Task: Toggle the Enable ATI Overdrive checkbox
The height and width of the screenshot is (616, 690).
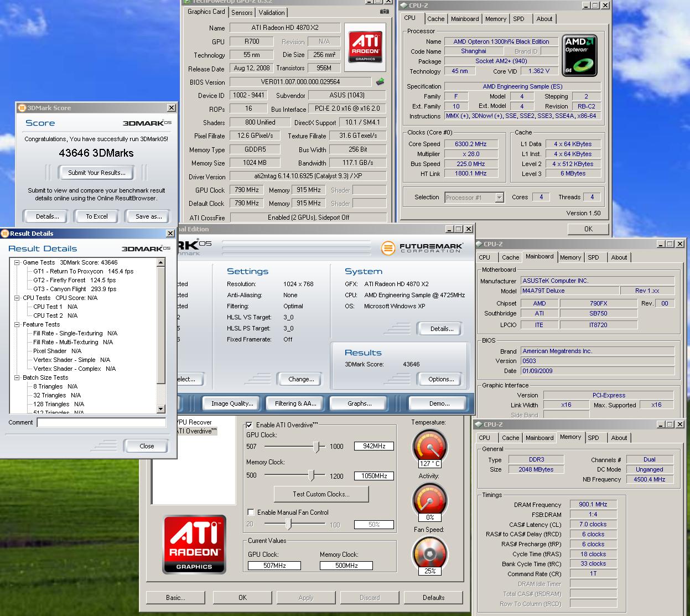Action: point(250,425)
